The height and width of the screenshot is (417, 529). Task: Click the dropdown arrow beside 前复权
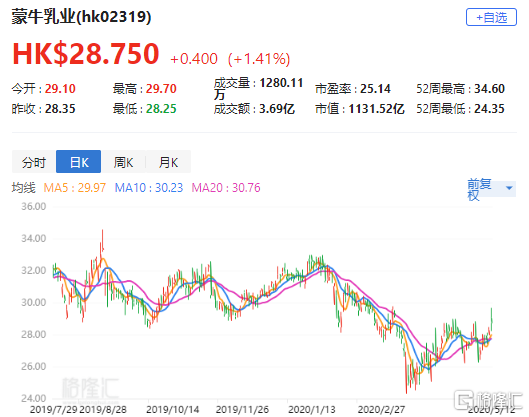[x=509, y=188]
